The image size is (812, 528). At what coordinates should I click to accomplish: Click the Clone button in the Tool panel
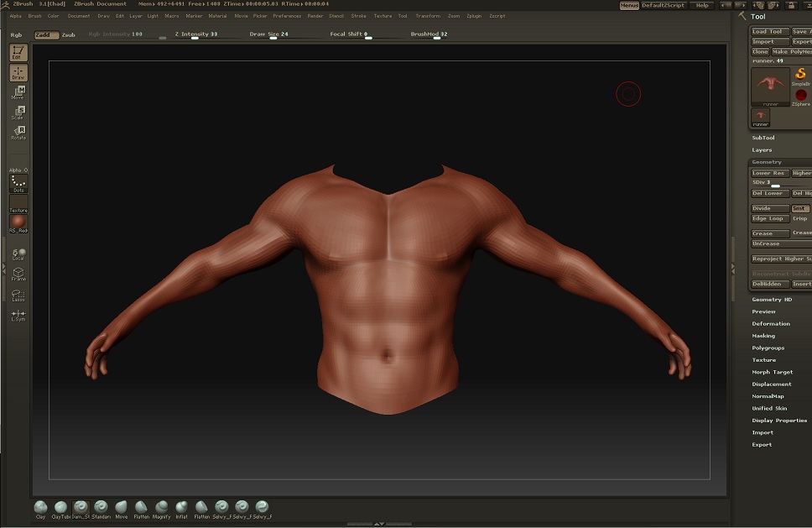click(760, 52)
